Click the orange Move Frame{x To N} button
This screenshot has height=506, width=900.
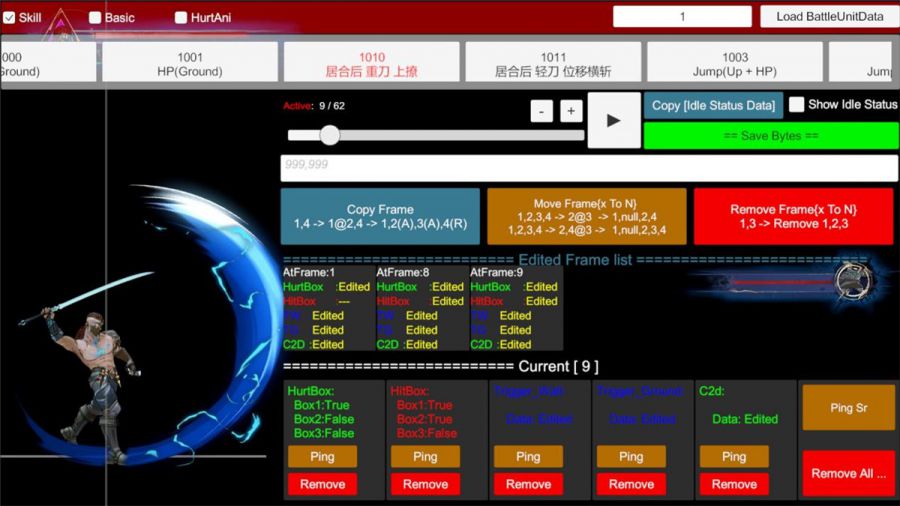coord(587,216)
